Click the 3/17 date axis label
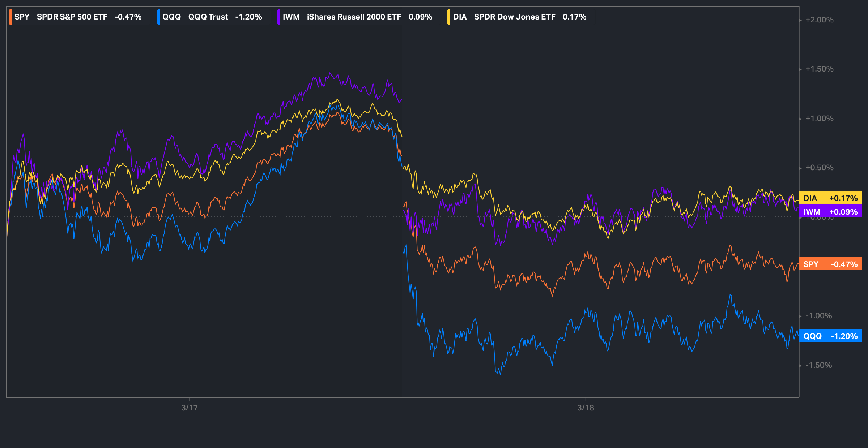The image size is (868, 448). (189, 408)
